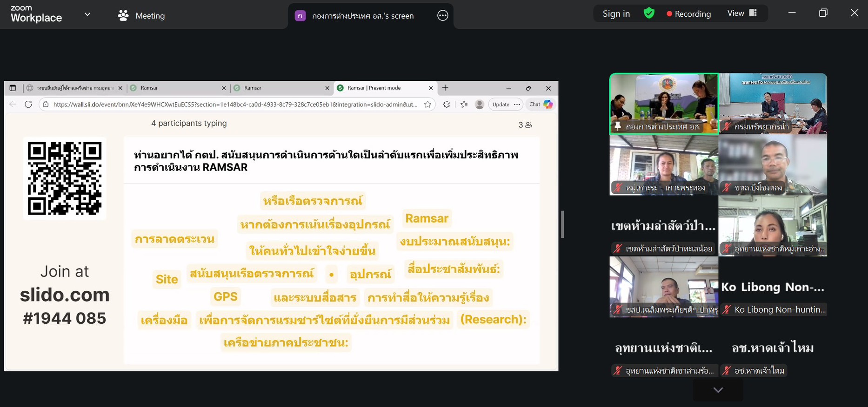Click the browser profile avatar icon
The width and height of the screenshot is (868, 407).
coord(480,105)
